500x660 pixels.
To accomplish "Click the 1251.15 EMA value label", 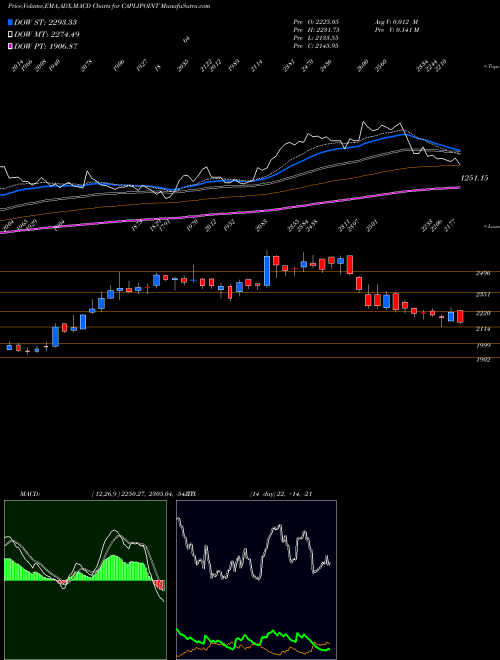I will [474, 178].
